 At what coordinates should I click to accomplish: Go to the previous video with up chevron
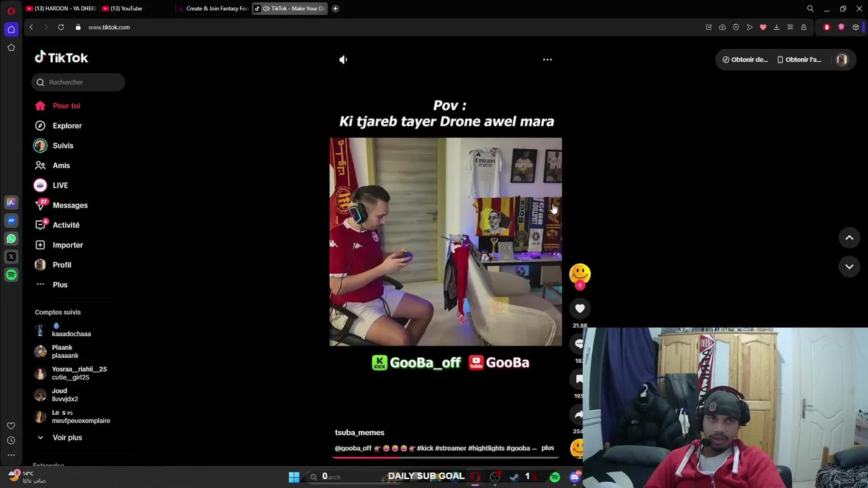849,237
